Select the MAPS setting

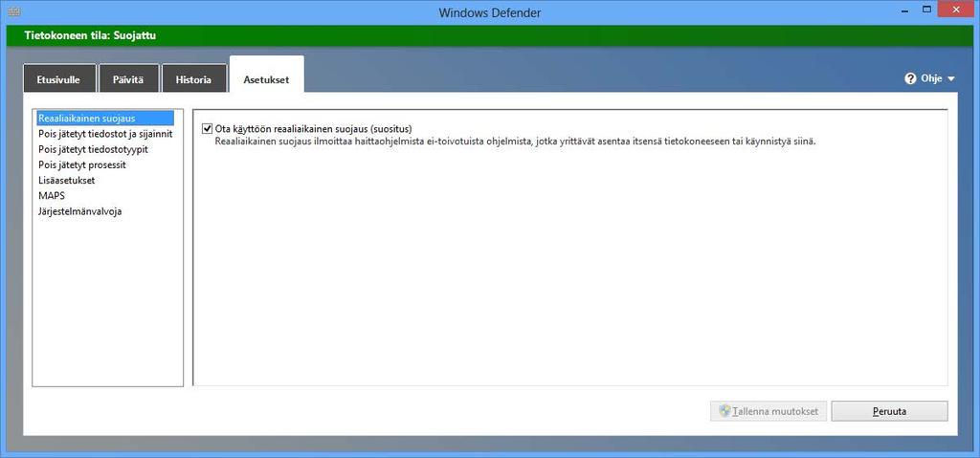point(52,196)
